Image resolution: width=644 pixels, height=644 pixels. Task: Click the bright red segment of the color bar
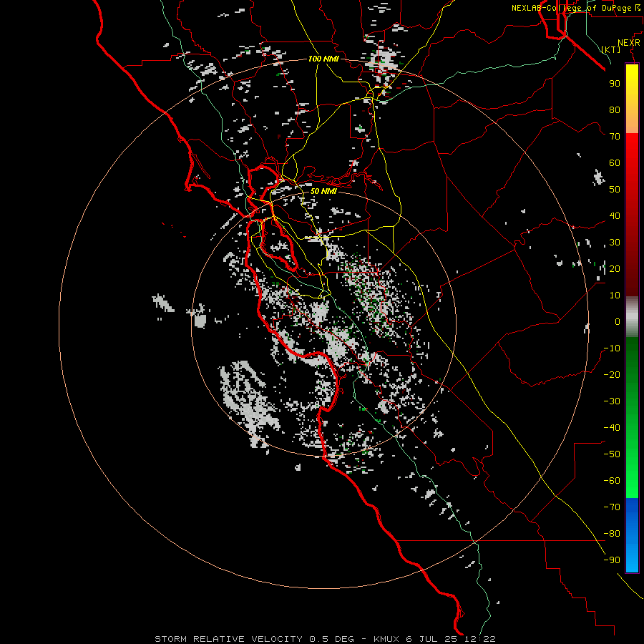coord(632,150)
